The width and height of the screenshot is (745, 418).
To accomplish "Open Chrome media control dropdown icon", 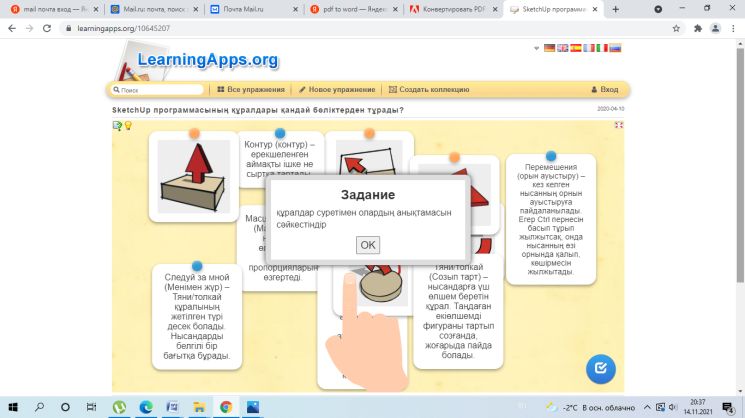I will (x=658, y=9).
